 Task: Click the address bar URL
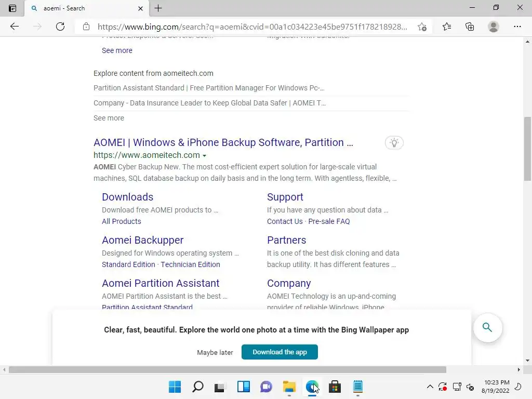point(252,26)
